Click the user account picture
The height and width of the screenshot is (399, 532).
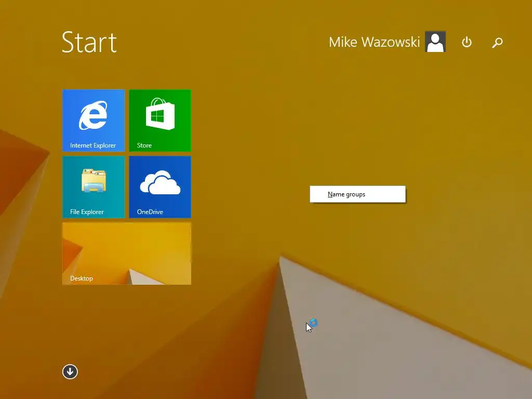point(435,42)
